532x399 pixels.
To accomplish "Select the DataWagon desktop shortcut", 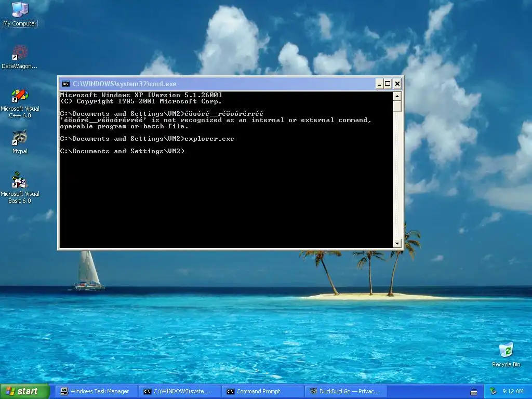I will click(20, 57).
